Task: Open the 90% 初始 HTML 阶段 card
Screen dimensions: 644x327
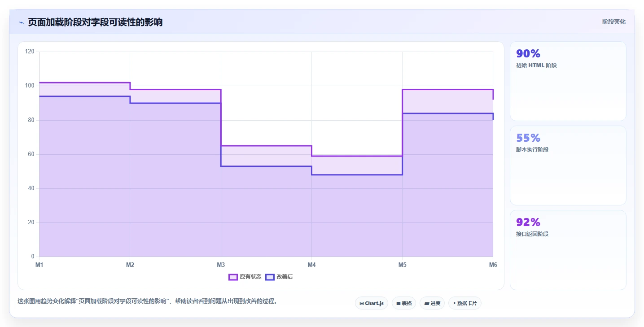Action: [568, 81]
